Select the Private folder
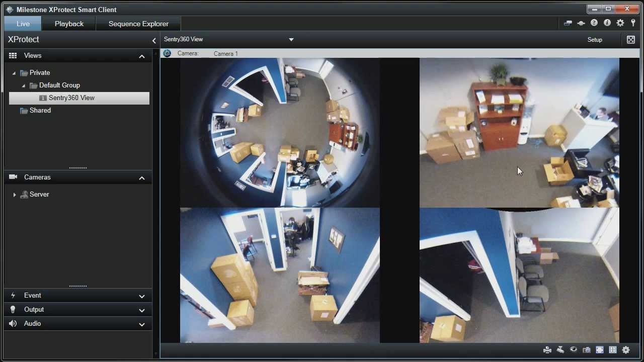The image size is (644, 362). click(x=40, y=72)
